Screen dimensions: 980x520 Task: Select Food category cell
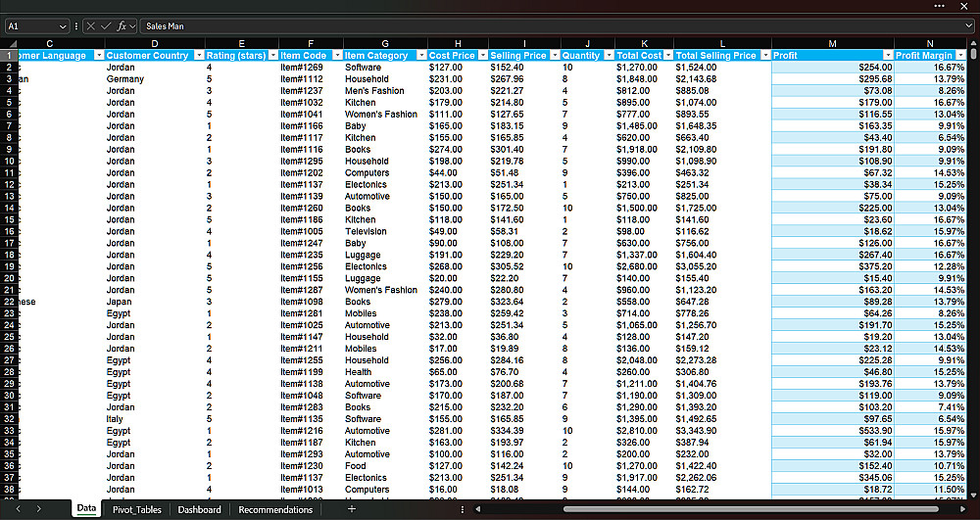click(385, 466)
